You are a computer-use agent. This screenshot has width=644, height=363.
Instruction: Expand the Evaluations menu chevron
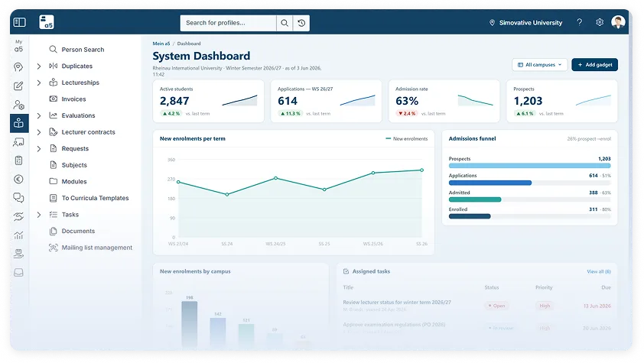click(39, 115)
